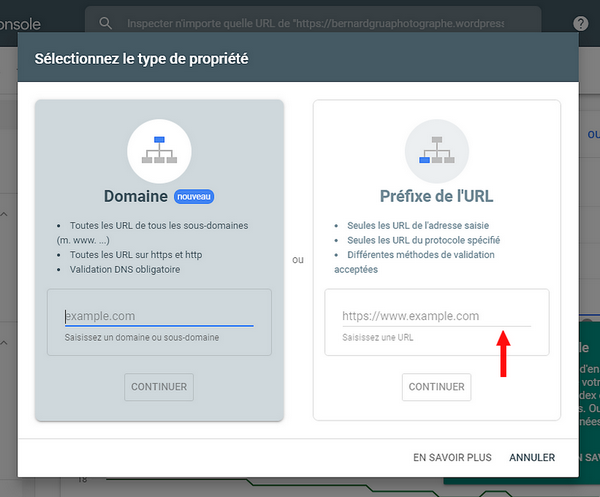Click the blue "nouveau" badge
The image size is (600, 497).
pyautogui.click(x=195, y=196)
